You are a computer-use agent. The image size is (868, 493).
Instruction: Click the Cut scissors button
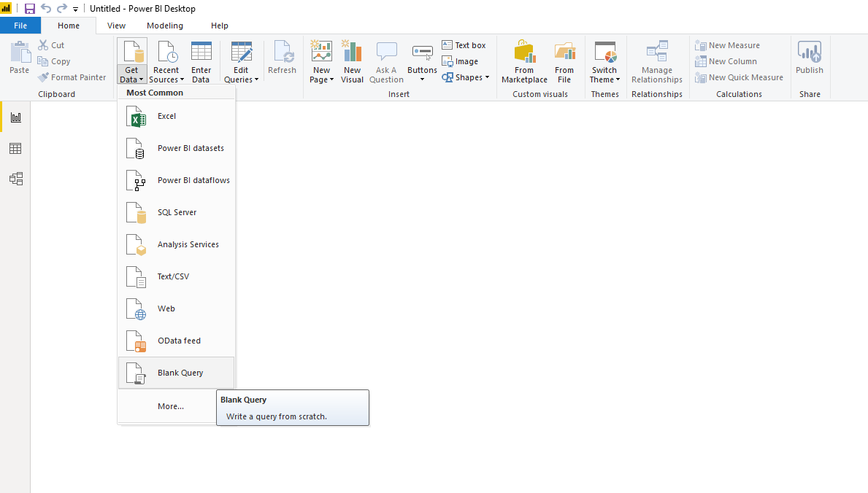(x=52, y=45)
